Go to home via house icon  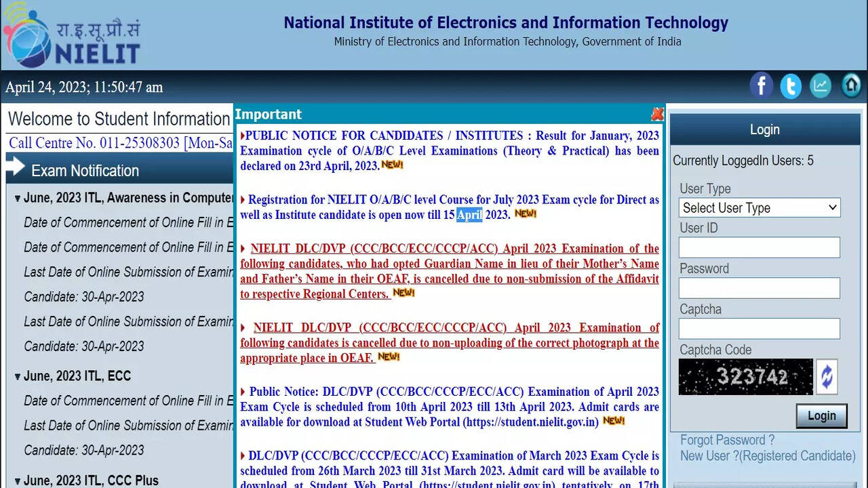click(x=851, y=86)
